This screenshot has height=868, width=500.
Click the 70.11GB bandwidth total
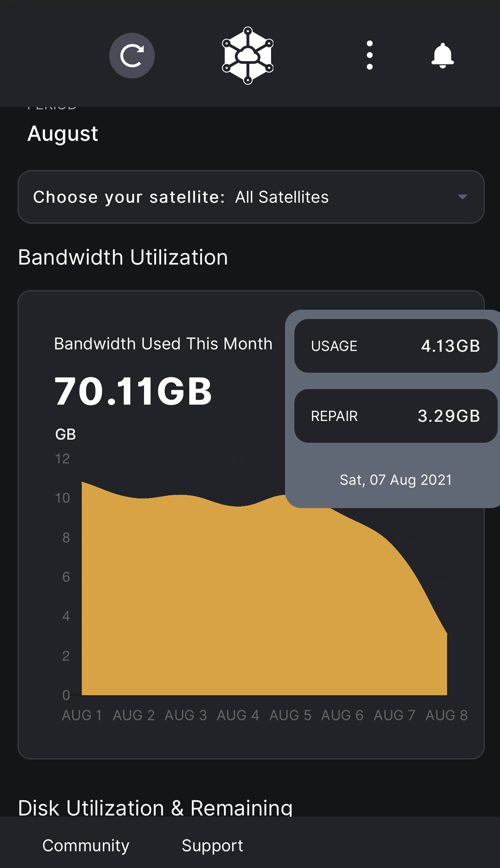tap(133, 391)
